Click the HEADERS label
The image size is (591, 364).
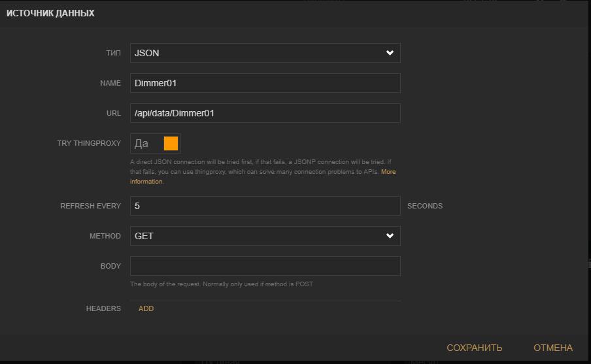point(103,308)
